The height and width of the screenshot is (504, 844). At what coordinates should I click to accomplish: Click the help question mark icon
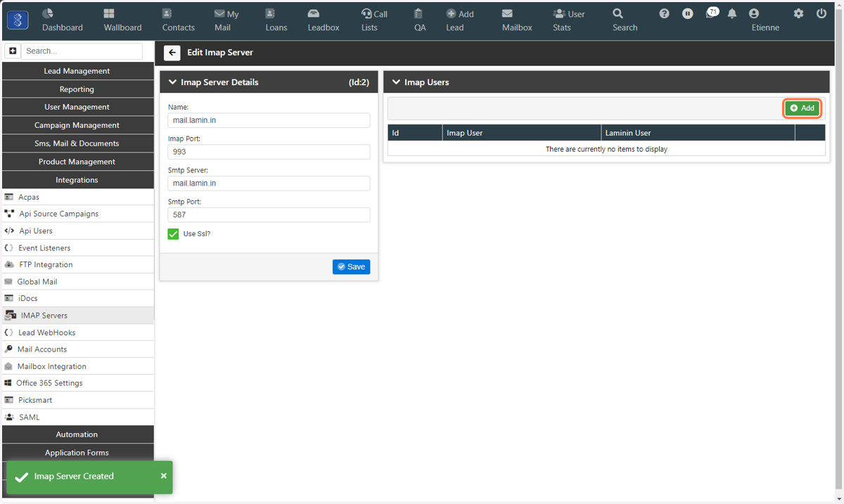[x=664, y=13]
